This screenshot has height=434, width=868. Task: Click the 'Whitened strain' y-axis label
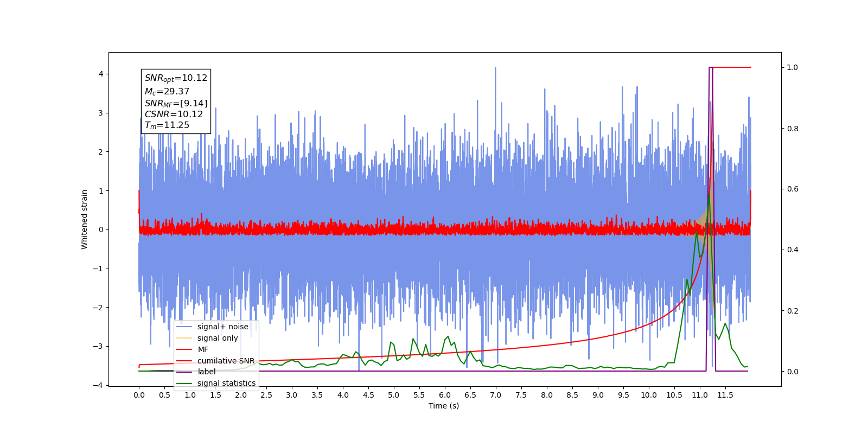84,219
